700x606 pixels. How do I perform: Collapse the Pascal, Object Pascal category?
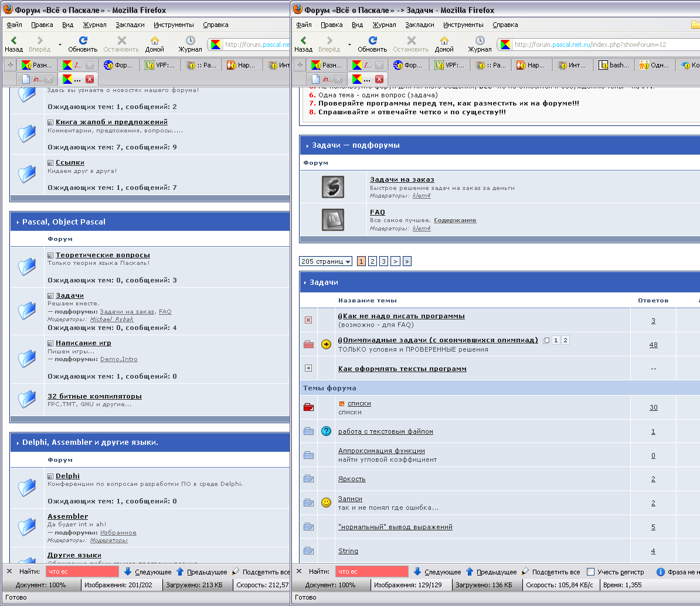tap(18, 222)
